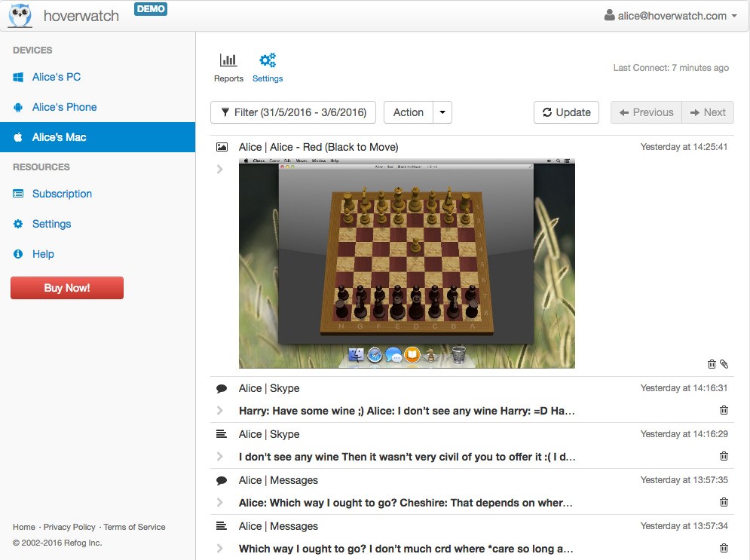The height and width of the screenshot is (560, 750).
Task: Click 'Alice: Which way I ought to go?' text
Action: pos(406,503)
